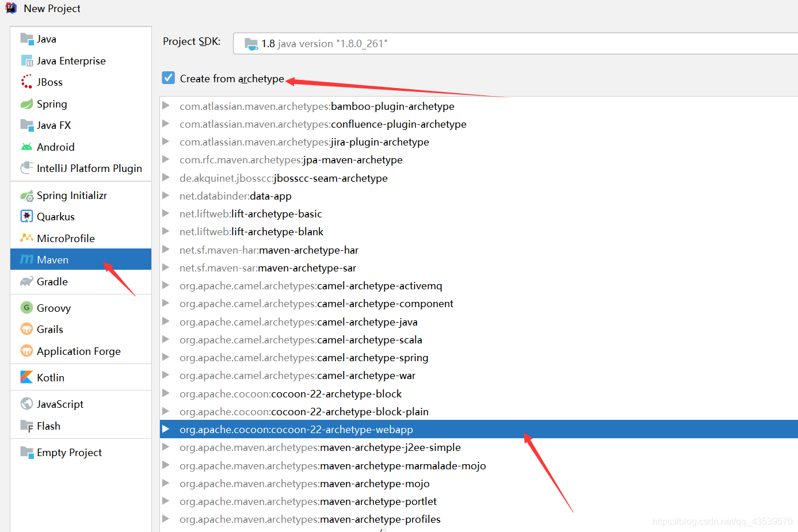Click the MicroProfile icon
Image resolution: width=798 pixels, height=532 pixels.
click(26, 238)
